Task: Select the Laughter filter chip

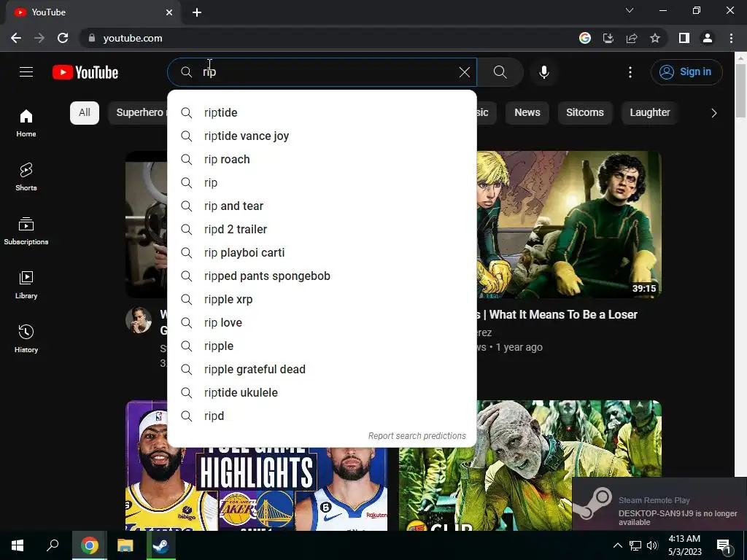Action: click(650, 113)
